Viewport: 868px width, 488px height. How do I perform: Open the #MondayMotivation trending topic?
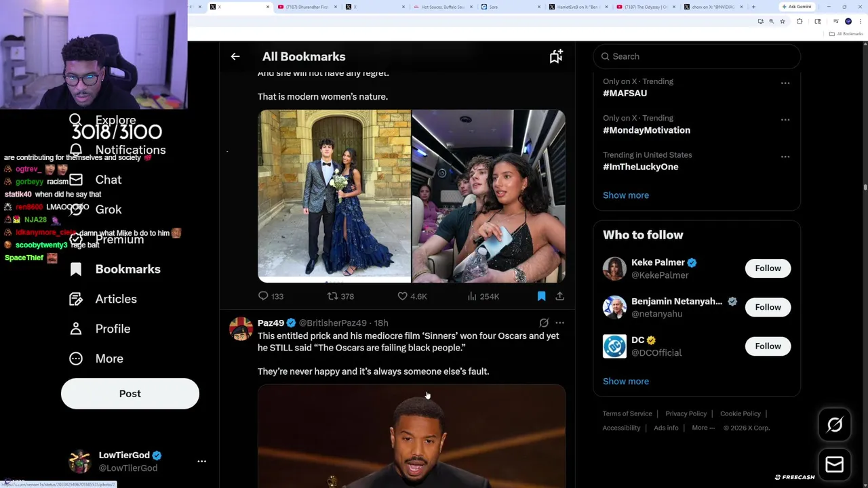pyautogui.click(x=646, y=130)
